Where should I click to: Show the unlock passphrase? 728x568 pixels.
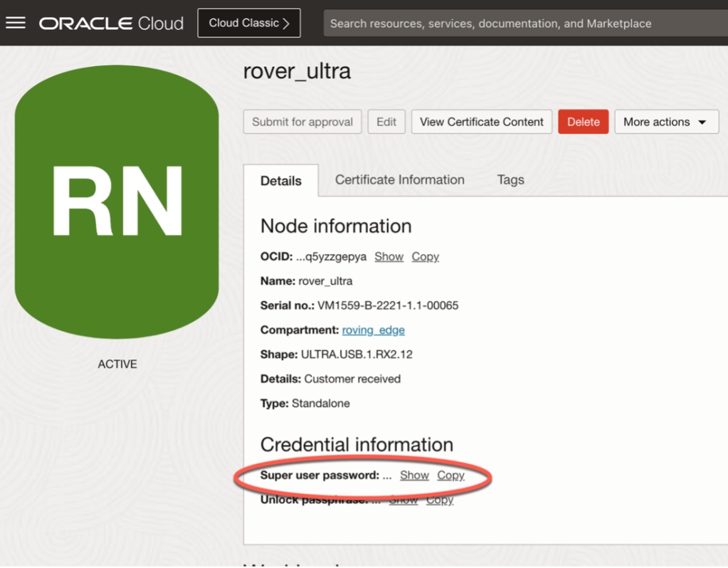[x=403, y=500]
